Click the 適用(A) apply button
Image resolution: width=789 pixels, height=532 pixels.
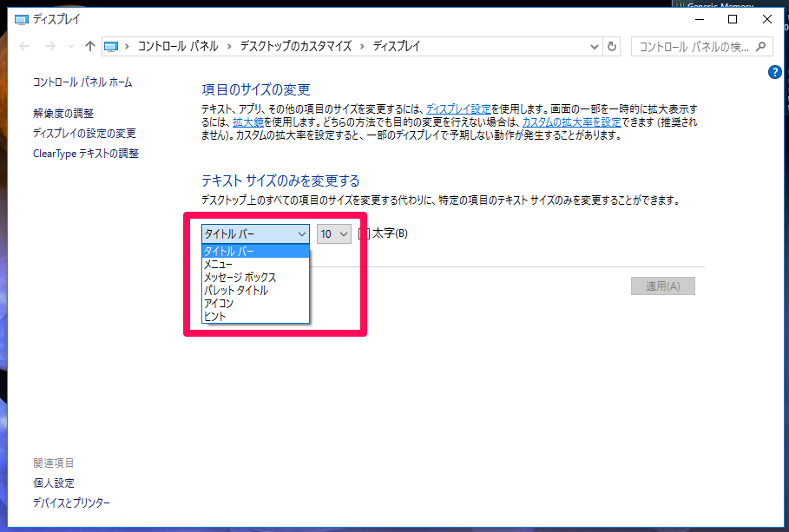point(662,286)
